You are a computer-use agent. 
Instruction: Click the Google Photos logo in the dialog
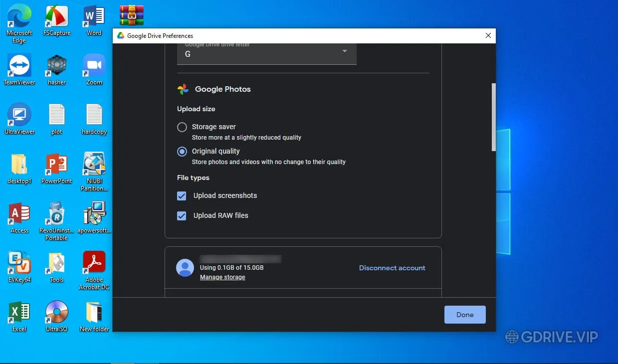coord(183,89)
